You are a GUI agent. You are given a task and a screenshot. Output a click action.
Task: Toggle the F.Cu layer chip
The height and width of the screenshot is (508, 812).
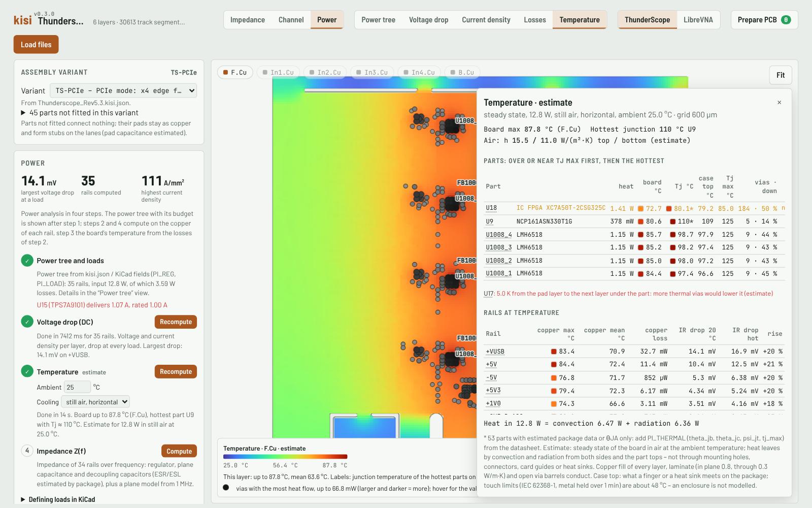[235, 73]
